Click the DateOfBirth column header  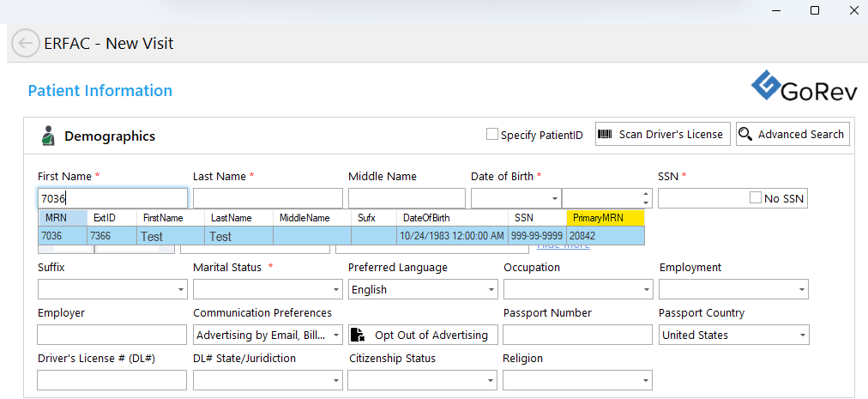pos(451,218)
